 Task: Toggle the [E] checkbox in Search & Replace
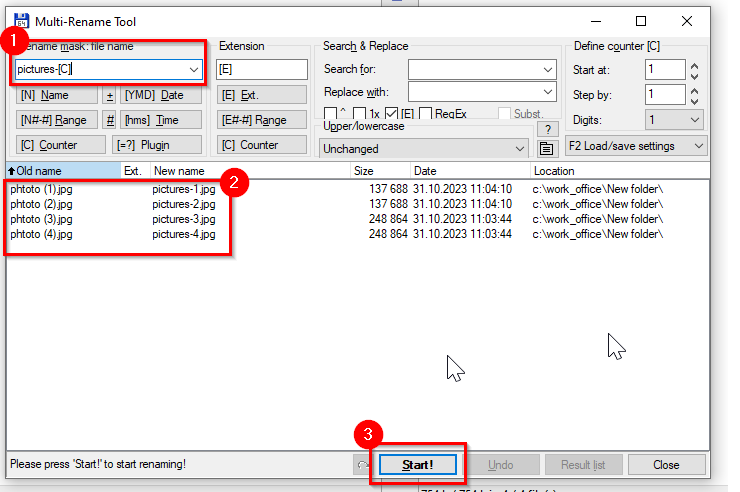392,114
